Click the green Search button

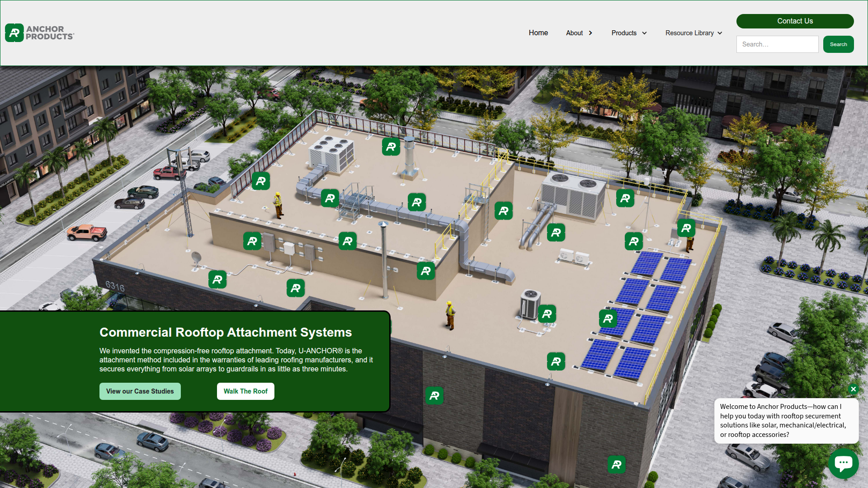pyautogui.click(x=839, y=44)
